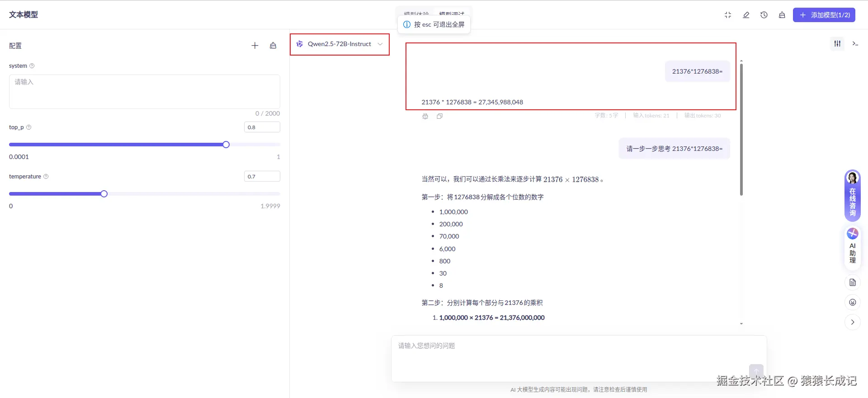Click the chat scrollbar down arrow
Screen dimensions: 868x398
(x=741, y=323)
